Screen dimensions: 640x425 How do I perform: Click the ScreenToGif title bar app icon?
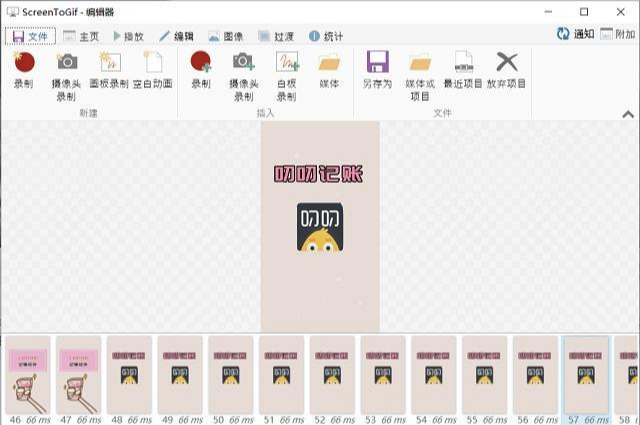click(13, 12)
